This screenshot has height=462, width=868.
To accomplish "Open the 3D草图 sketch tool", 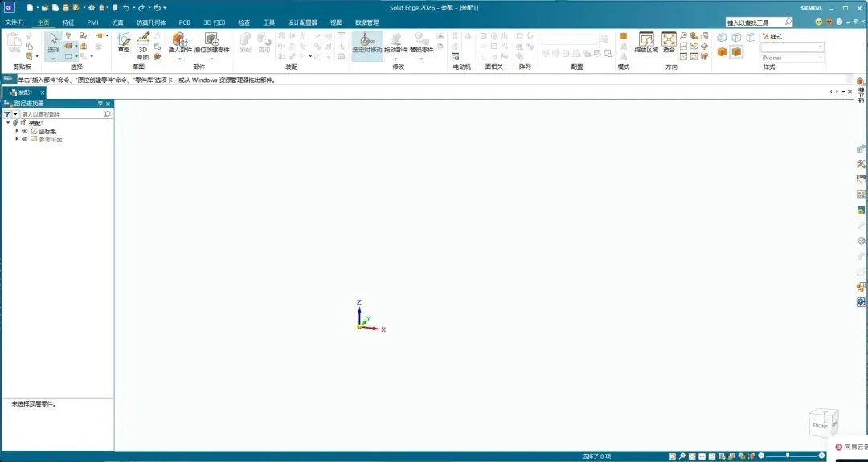I will point(143,45).
